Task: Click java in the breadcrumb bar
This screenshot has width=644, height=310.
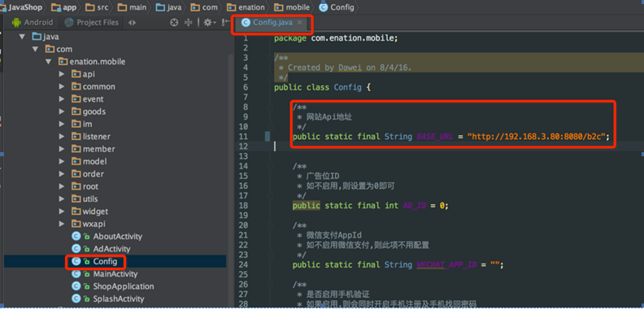Action: [x=168, y=7]
